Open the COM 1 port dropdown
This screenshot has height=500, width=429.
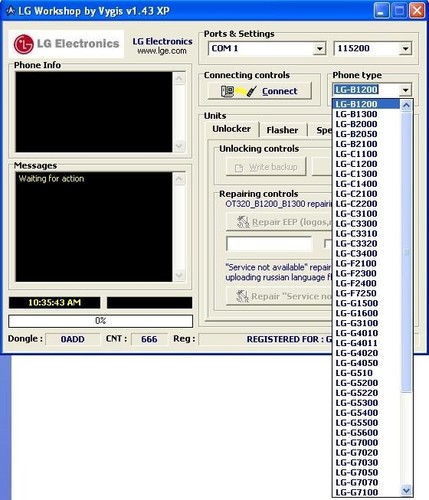tap(319, 49)
